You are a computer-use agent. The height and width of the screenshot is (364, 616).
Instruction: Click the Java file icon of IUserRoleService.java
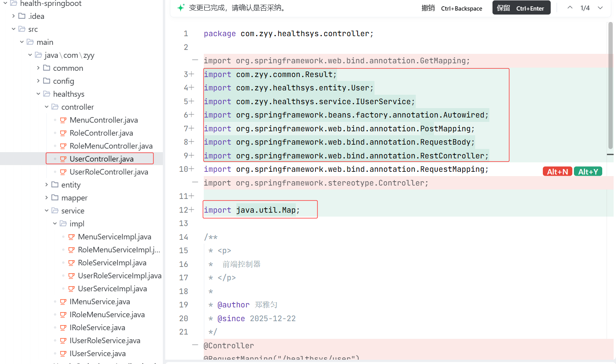pos(63,340)
